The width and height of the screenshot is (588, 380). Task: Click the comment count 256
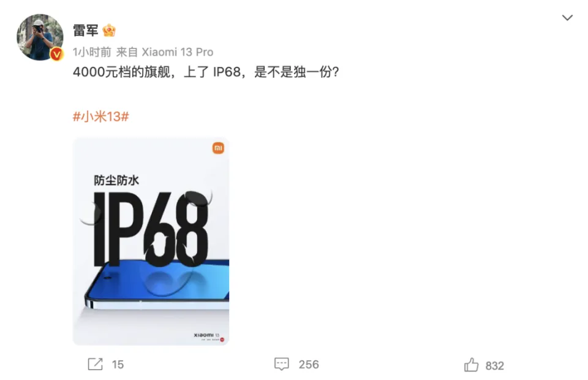pos(309,364)
